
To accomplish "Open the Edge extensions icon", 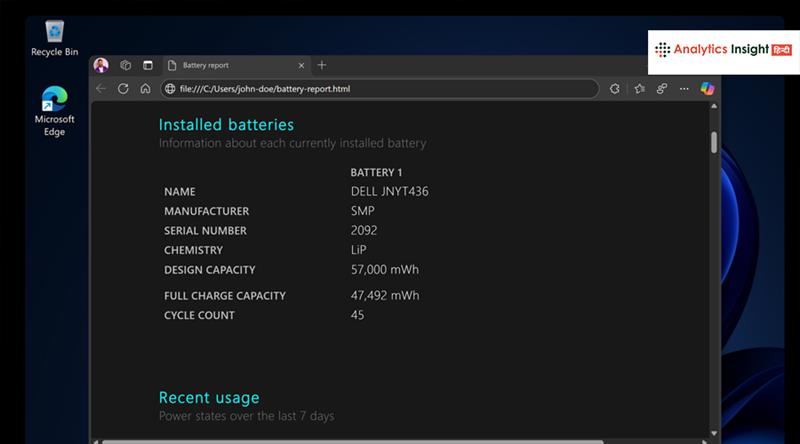I will [615, 89].
